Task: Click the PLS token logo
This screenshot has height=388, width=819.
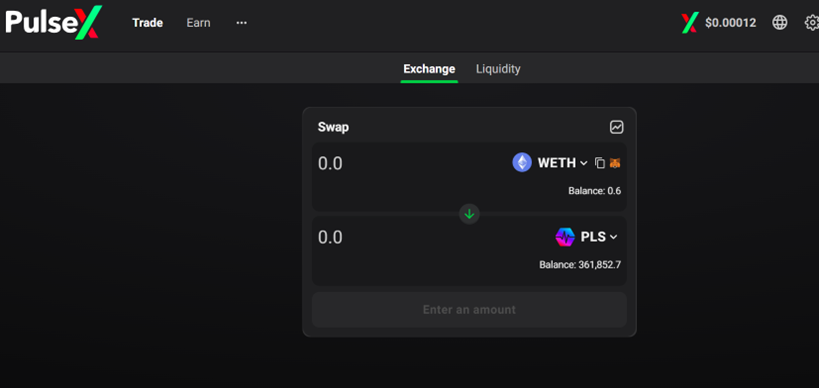Action: tap(565, 237)
